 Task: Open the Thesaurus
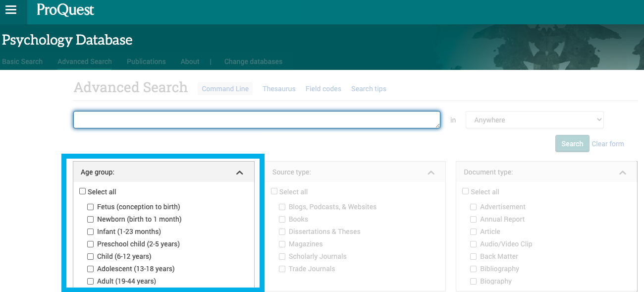[x=279, y=88]
